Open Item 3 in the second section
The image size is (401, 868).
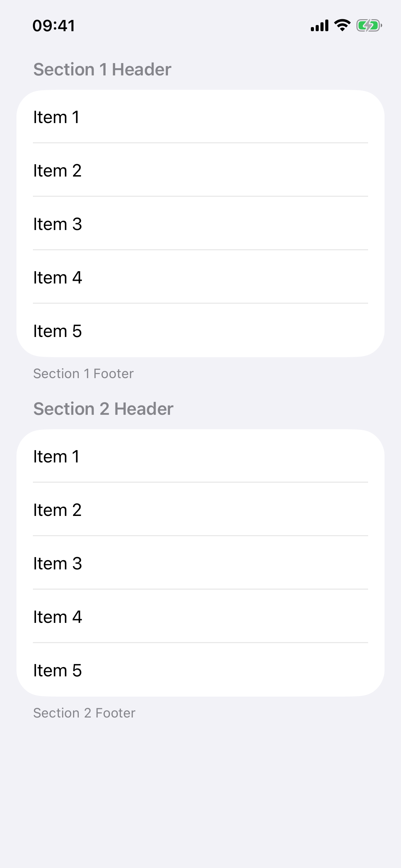pos(200,563)
